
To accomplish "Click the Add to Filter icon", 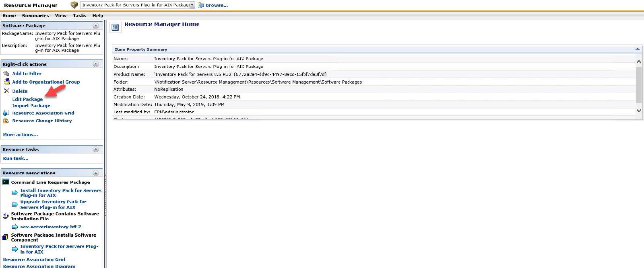I will tap(6, 74).
